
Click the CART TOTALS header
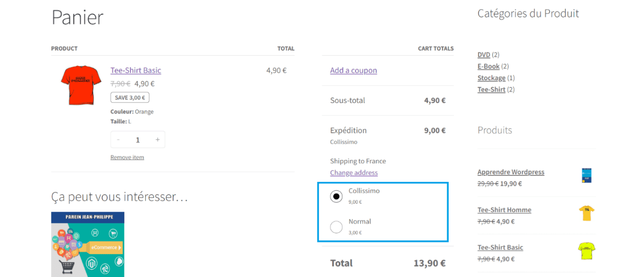coord(436,49)
